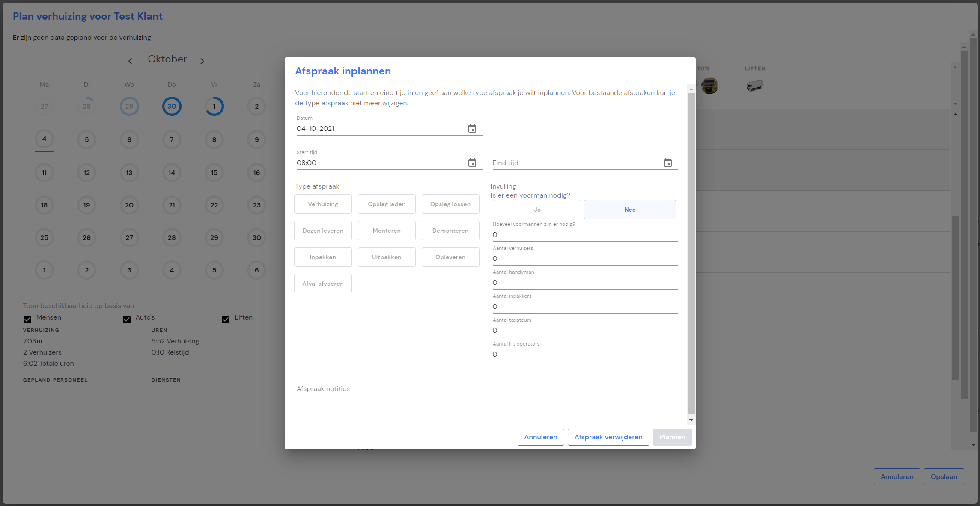This screenshot has height=506, width=980.
Task: Select October 14 in the calendar
Action: 172,172
